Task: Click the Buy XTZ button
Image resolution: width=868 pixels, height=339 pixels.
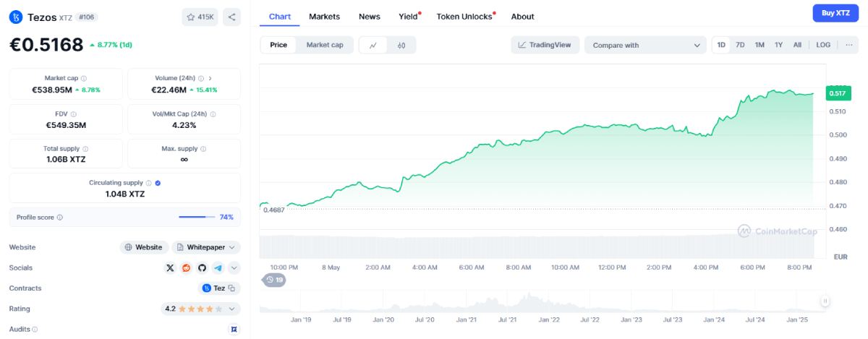Action: click(835, 12)
